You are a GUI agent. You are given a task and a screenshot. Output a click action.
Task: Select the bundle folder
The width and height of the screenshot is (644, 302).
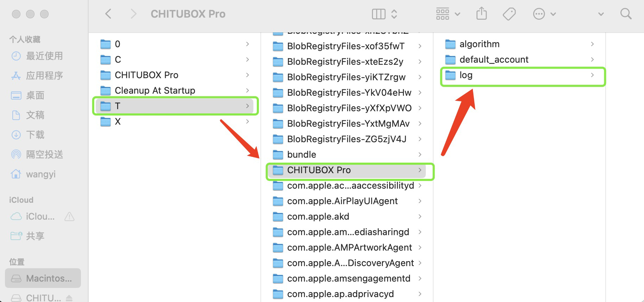[347, 155]
